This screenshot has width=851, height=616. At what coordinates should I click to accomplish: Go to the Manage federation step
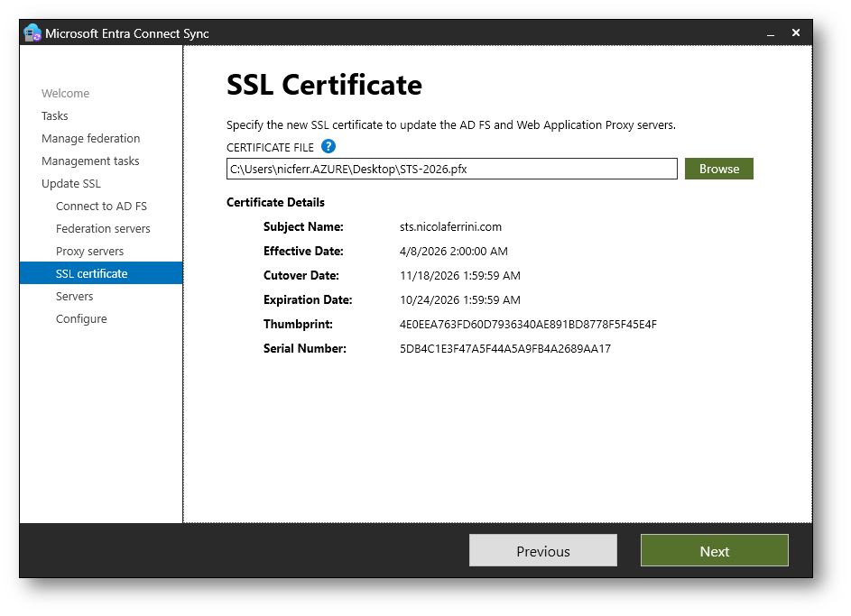pos(90,139)
